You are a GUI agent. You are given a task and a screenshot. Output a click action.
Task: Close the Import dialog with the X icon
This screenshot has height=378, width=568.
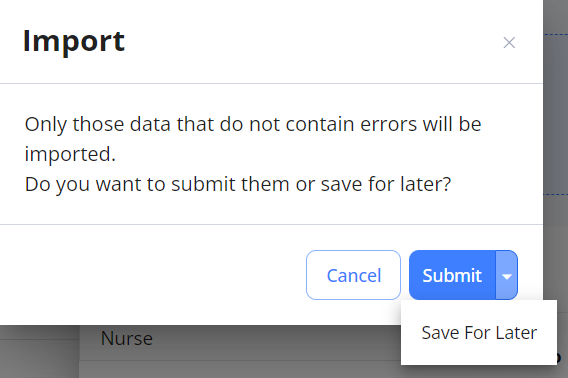tap(509, 43)
